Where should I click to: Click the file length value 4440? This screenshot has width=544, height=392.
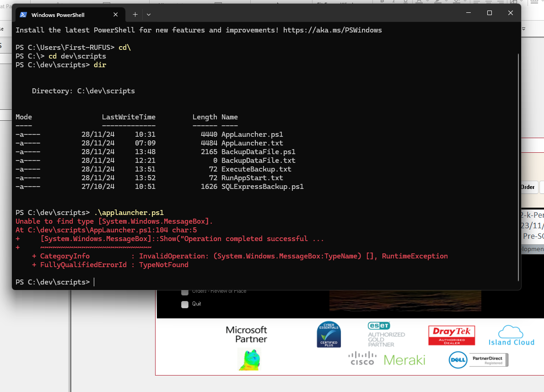[209, 134]
